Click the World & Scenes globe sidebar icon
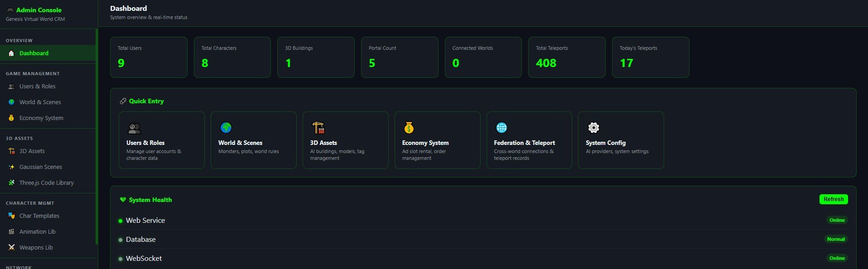 [11, 102]
